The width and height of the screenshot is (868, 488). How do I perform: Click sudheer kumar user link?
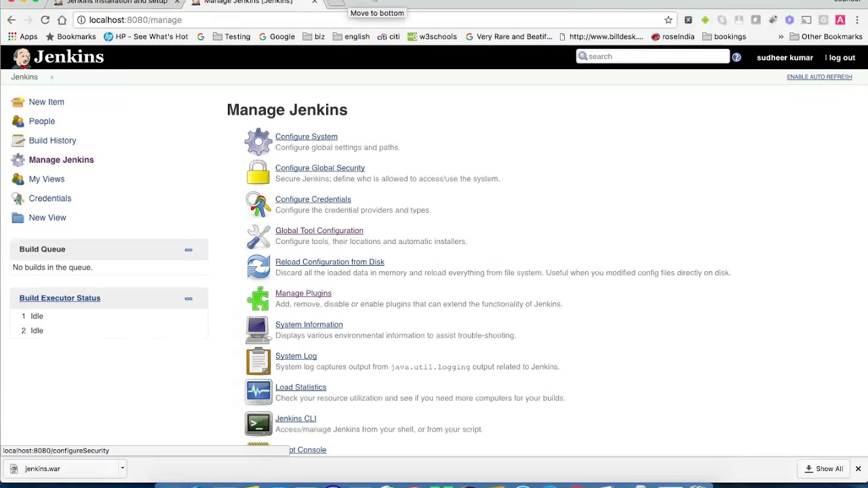coord(785,58)
